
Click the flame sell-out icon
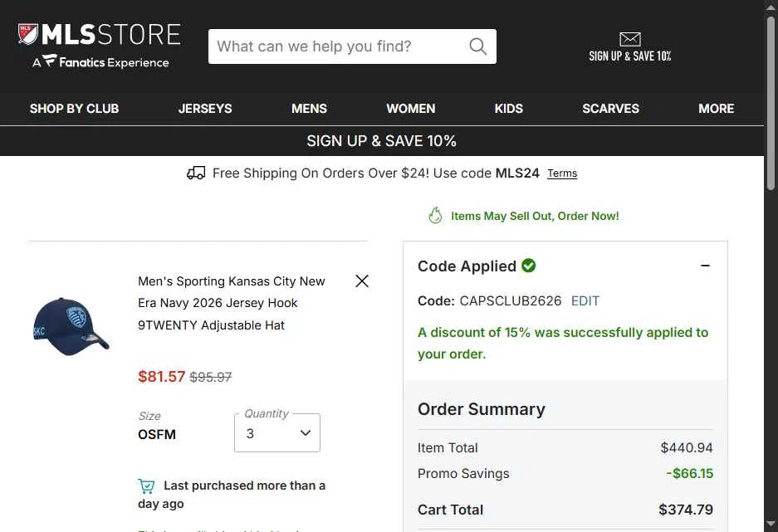pyautogui.click(x=435, y=216)
